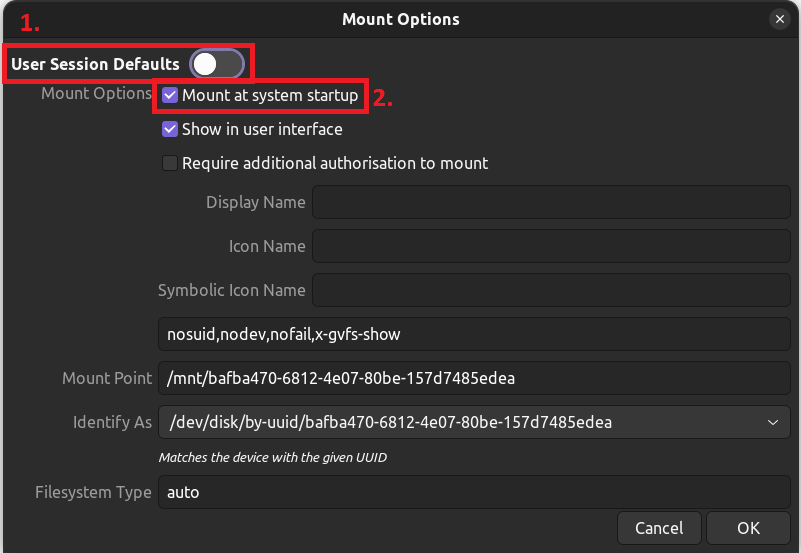Click the nosuid,nodev,nofail mount options field
The image size is (801, 553).
[x=474, y=334]
